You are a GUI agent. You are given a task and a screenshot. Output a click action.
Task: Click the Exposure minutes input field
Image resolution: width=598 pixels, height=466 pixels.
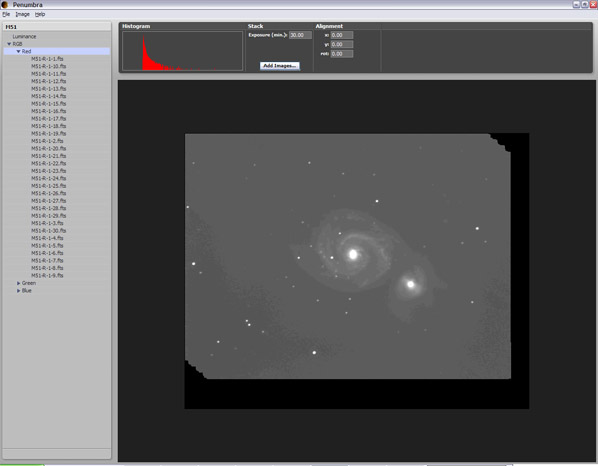coord(300,35)
